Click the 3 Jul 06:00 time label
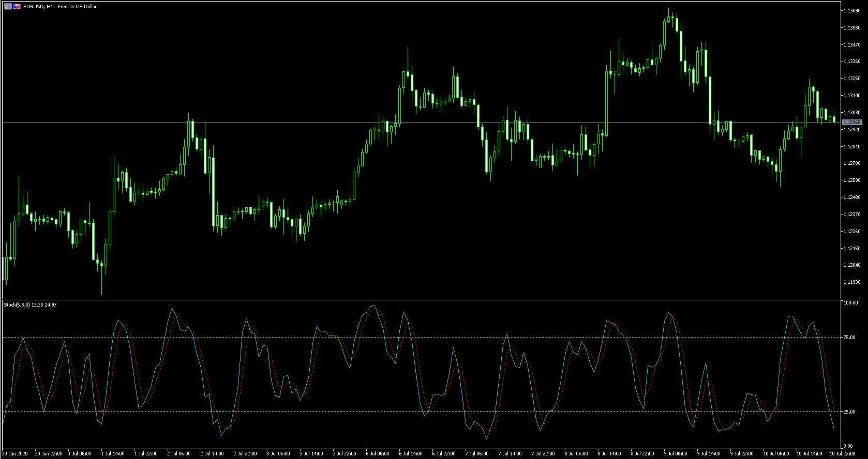Screen dimensions: 868x459 [279, 454]
